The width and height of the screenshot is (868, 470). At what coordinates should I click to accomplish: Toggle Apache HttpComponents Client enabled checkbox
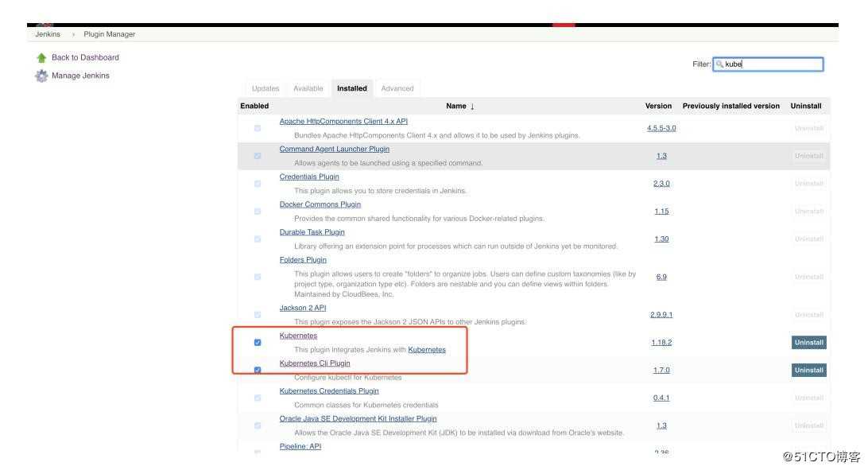click(x=258, y=128)
